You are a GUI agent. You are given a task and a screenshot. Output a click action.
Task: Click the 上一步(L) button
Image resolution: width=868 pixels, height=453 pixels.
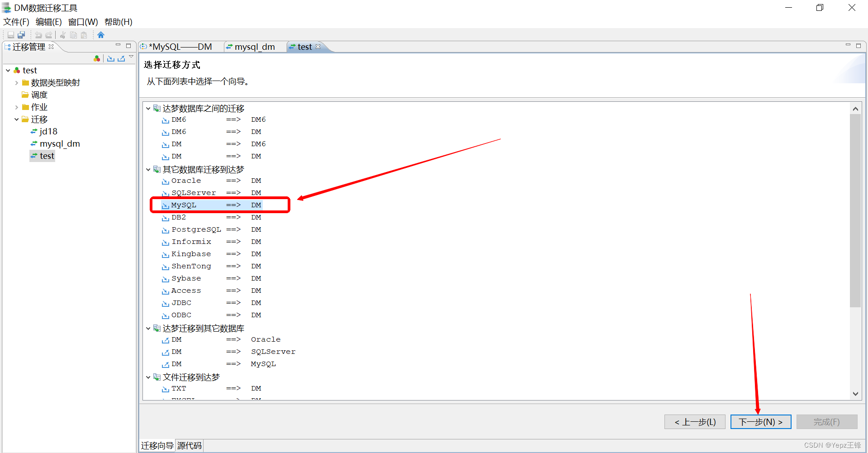coord(695,422)
